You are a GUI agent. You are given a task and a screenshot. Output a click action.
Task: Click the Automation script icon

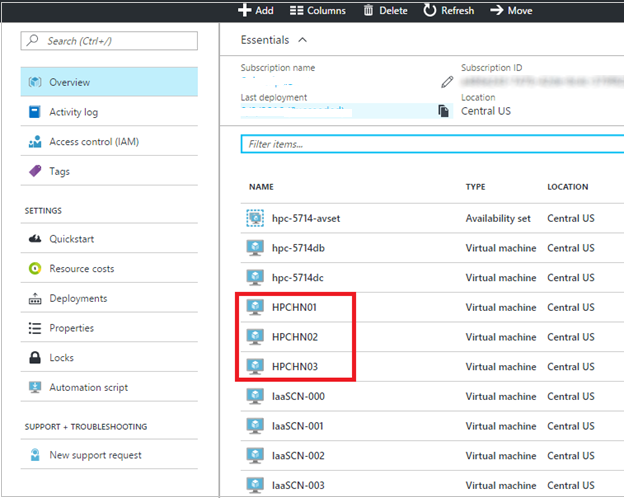point(35,387)
